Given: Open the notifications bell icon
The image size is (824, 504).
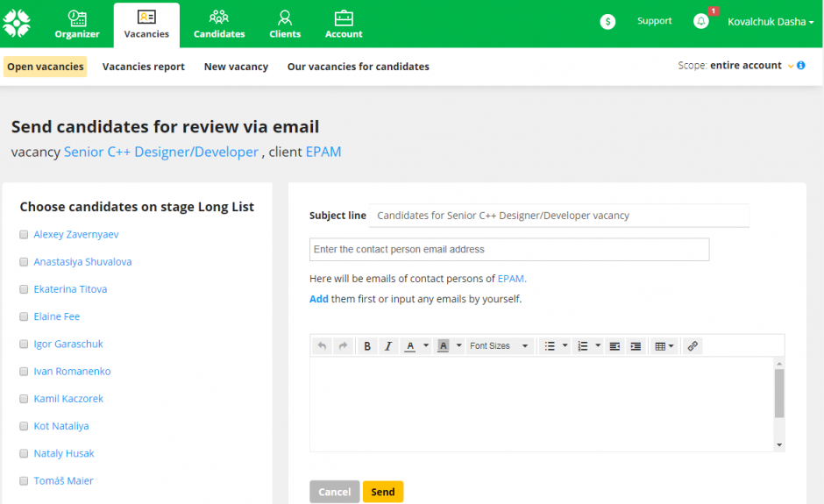Looking at the screenshot, I should [x=701, y=21].
